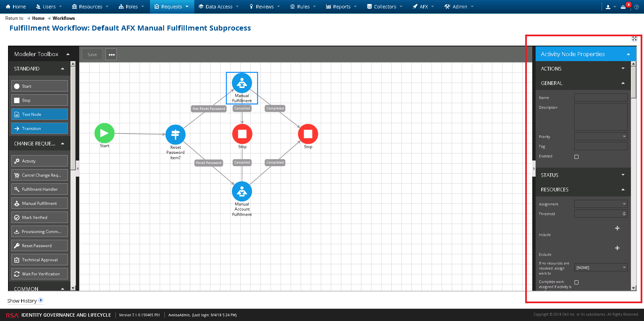This screenshot has height=321, width=644.
Task: Open the Admin menu
Action: pyautogui.click(x=458, y=6)
